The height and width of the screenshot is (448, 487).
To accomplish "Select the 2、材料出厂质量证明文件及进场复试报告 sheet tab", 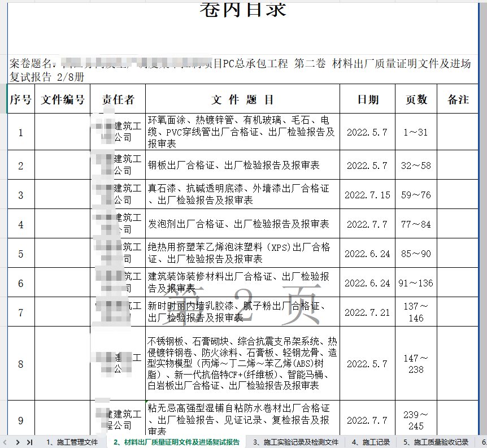I will click(x=176, y=442).
